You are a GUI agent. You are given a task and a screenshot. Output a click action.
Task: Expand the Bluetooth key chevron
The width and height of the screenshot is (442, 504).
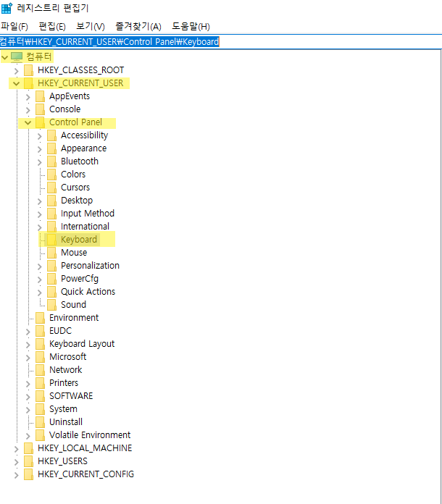(40, 161)
